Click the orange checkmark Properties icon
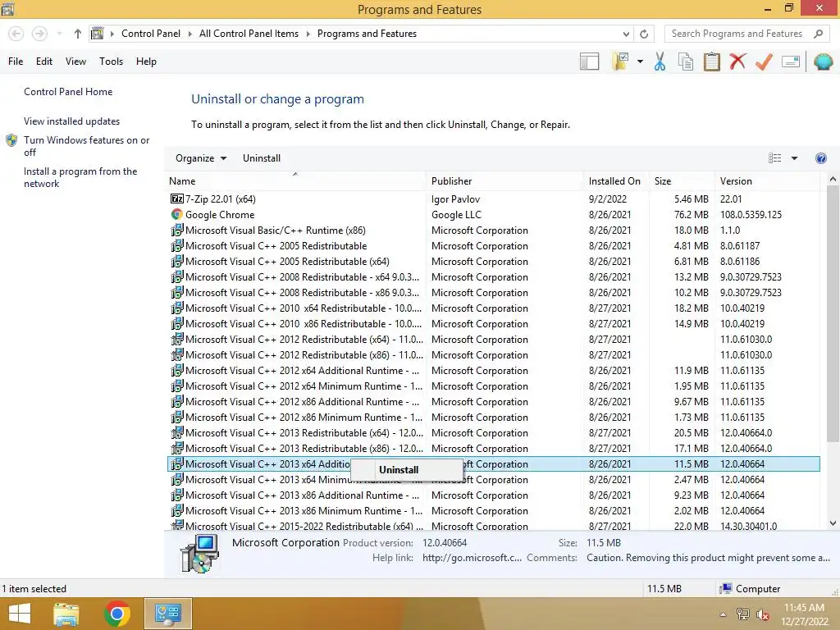Image resolution: width=840 pixels, height=630 pixels. click(764, 62)
